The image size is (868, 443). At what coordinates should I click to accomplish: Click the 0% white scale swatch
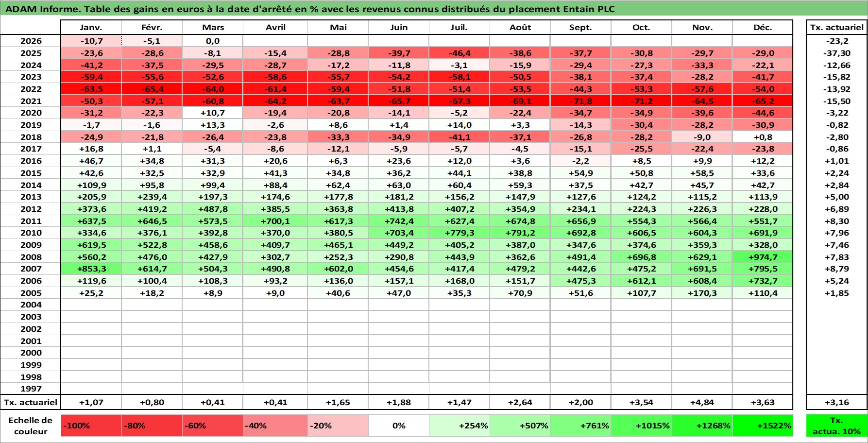(x=399, y=426)
